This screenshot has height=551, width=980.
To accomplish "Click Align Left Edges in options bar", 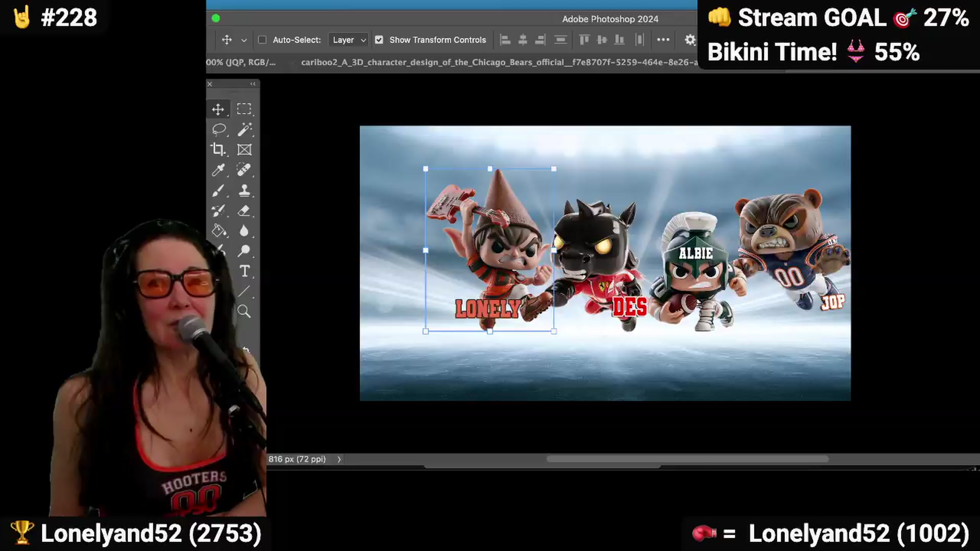I will [x=505, y=40].
